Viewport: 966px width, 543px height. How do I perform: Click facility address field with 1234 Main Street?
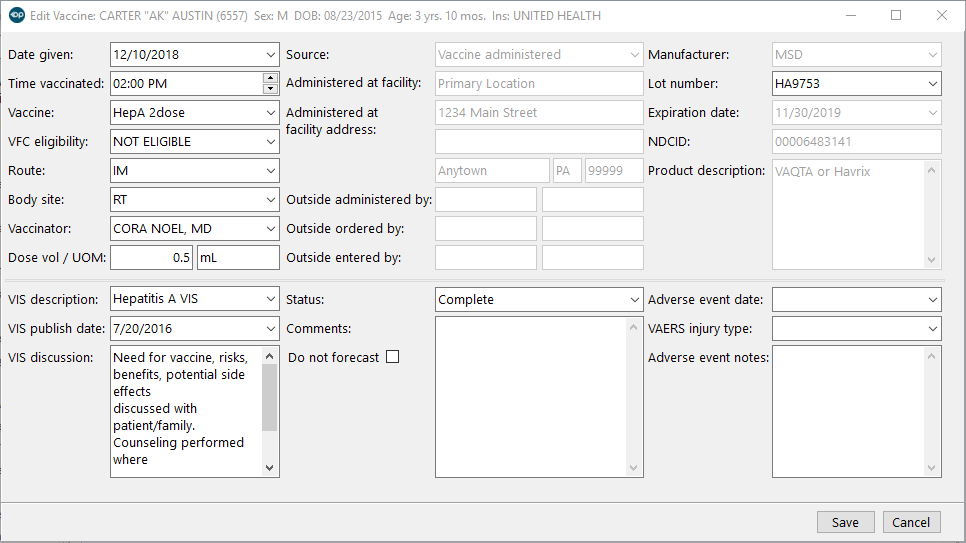[539, 113]
